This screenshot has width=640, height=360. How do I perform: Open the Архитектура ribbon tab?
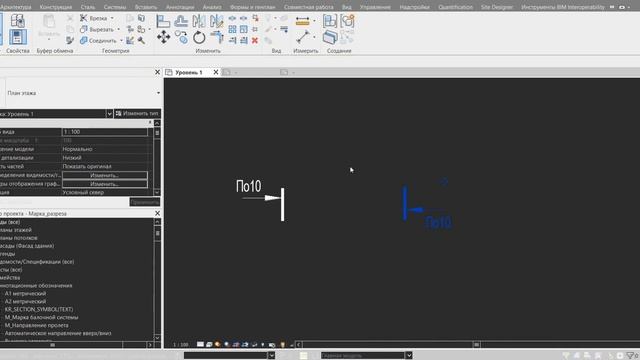click(16, 7)
